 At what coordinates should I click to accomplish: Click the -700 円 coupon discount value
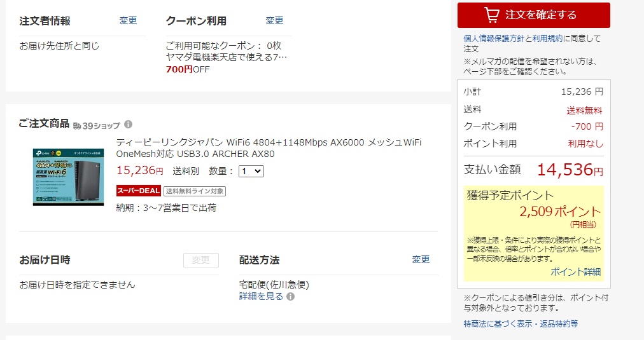point(587,126)
